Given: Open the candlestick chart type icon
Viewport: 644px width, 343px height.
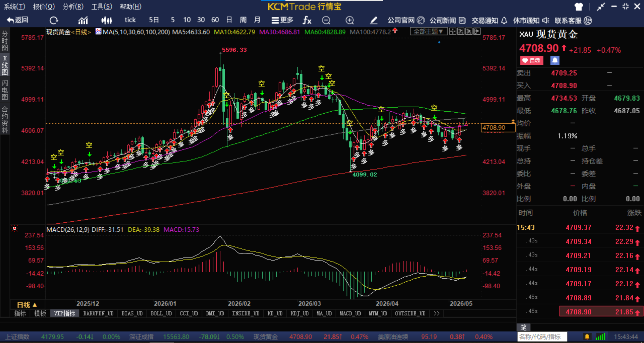Looking at the screenshot, I should [x=107, y=20].
